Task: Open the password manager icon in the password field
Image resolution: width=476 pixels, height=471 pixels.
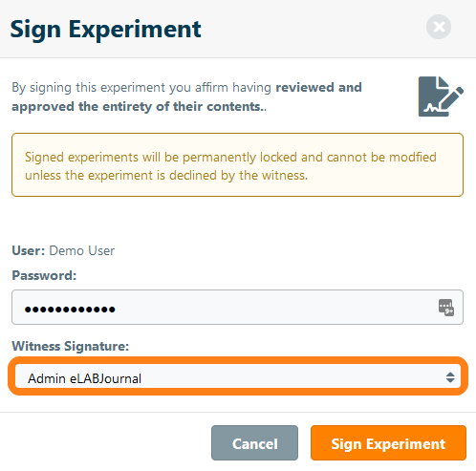Action: tap(446, 308)
